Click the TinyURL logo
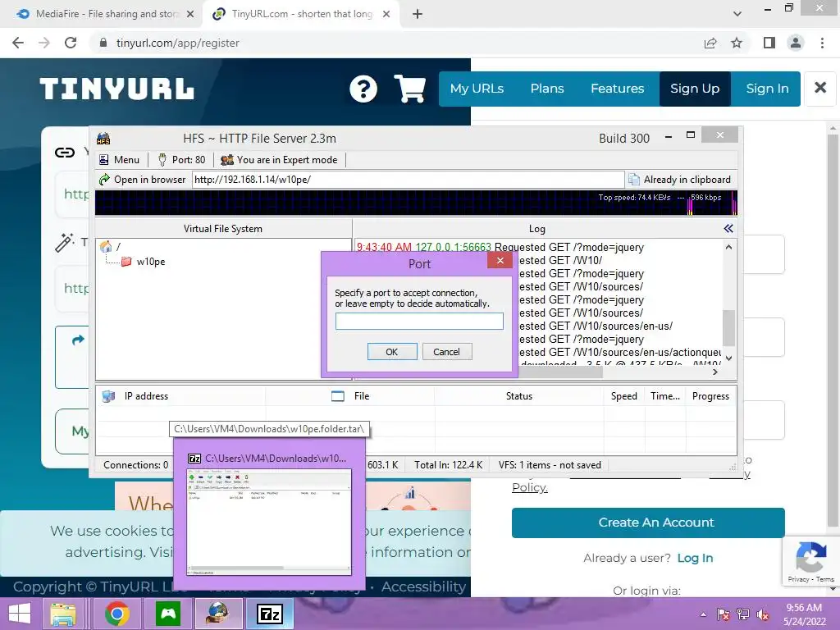This screenshot has width=840, height=630. click(116, 89)
